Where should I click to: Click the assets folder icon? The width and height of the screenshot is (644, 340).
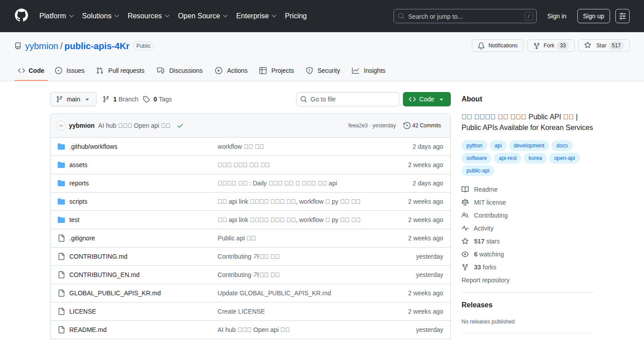click(x=61, y=165)
